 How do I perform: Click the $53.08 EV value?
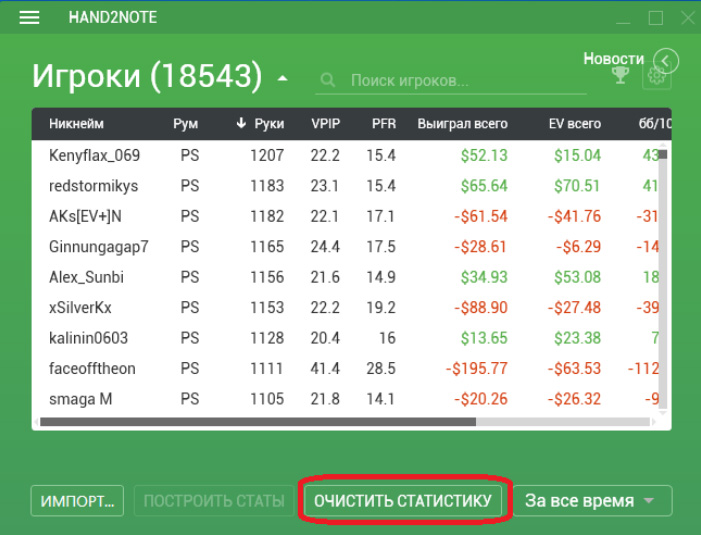[x=578, y=277]
